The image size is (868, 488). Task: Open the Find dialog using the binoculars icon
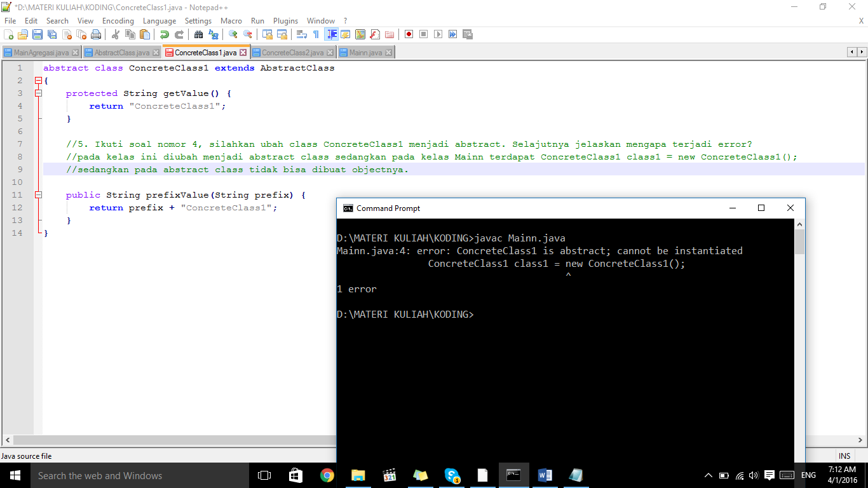tap(200, 35)
